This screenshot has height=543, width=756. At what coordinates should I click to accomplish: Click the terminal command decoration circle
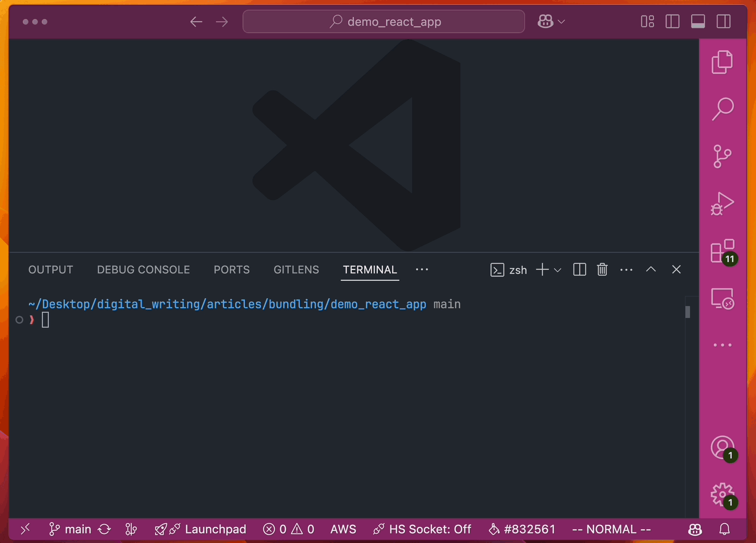(x=19, y=320)
